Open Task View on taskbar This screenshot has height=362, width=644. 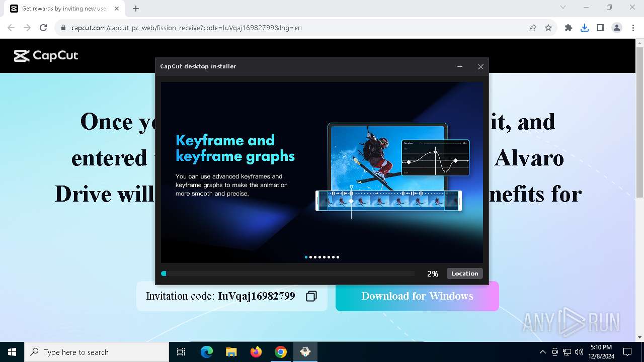(x=181, y=352)
